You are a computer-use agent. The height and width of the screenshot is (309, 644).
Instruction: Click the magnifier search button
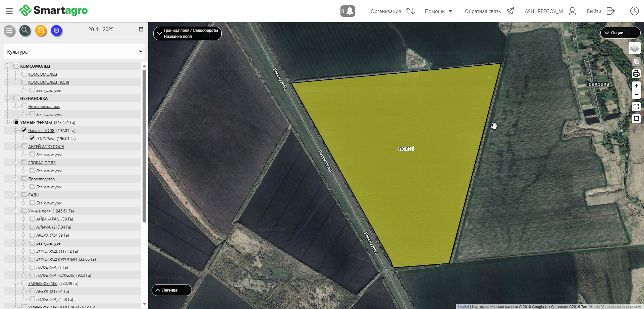pos(25,30)
